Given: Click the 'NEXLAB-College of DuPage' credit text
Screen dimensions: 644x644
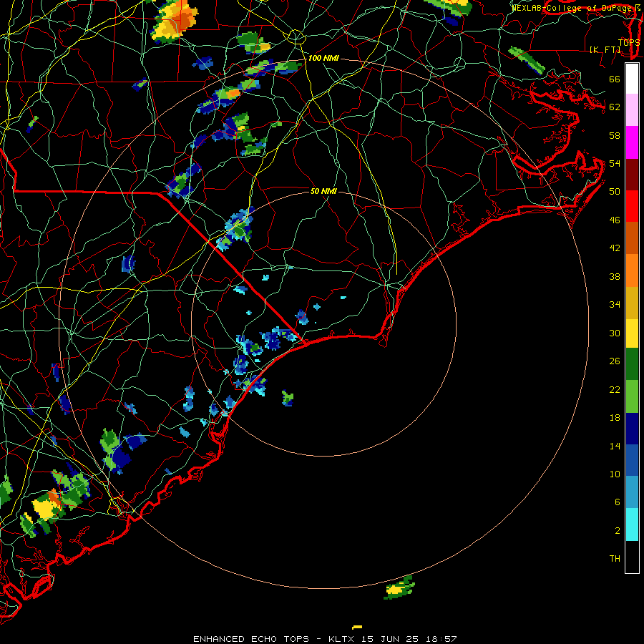Looking at the screenshot, I should 571,7.
